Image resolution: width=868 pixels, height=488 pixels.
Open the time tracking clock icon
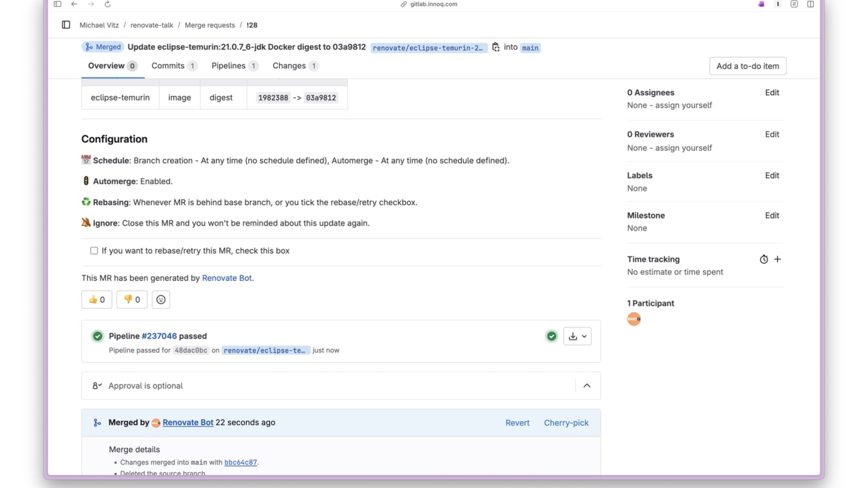coord(764,259)
